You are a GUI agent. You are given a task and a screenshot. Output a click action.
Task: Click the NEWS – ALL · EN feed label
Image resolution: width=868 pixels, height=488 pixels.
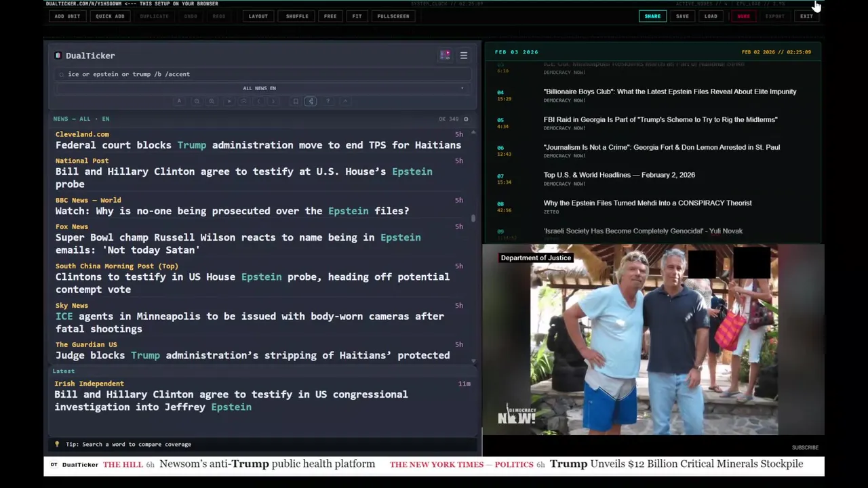point(81,119)
